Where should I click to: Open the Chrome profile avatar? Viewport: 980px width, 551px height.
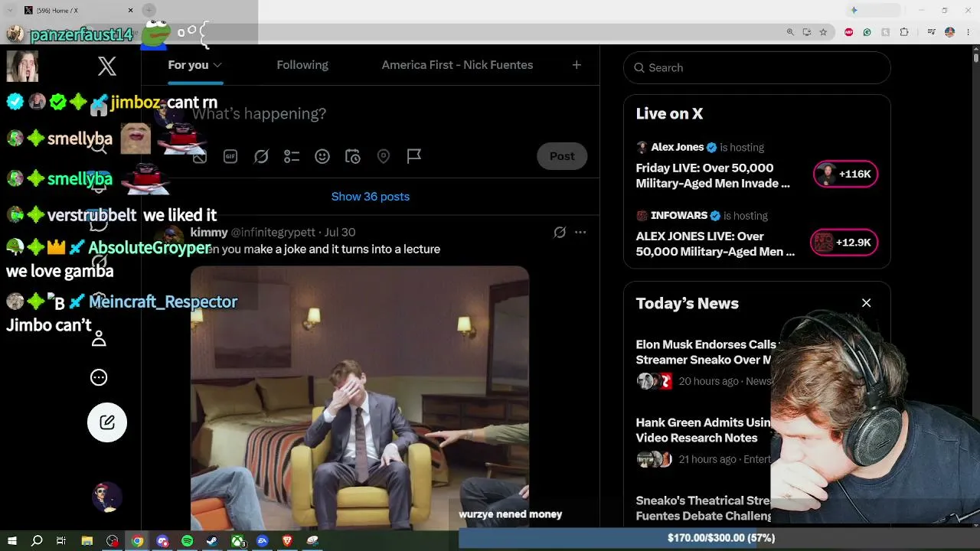tap(950, 32)
